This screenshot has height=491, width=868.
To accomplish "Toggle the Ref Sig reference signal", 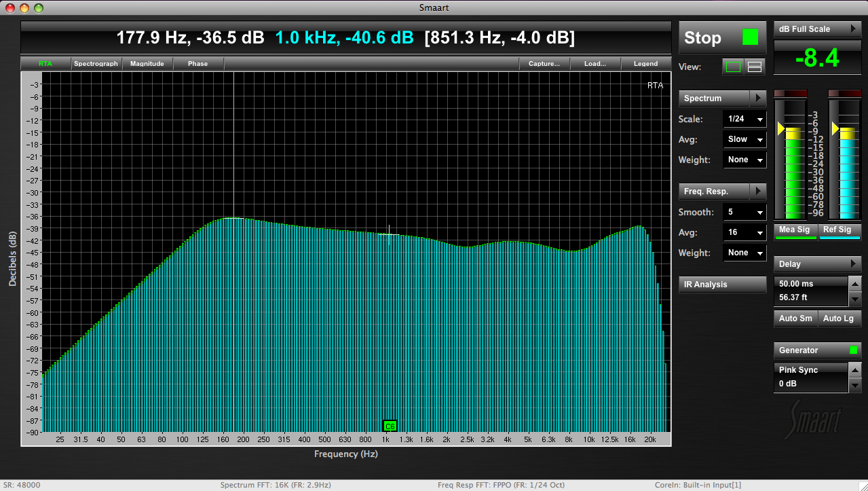I will (x=837, y=230).
